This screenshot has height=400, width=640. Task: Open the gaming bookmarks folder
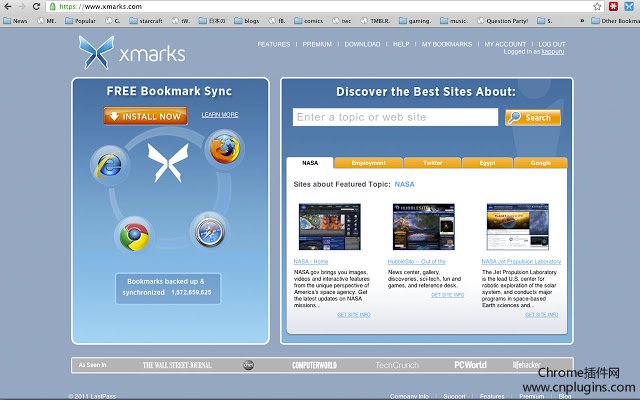coord(415,21)
